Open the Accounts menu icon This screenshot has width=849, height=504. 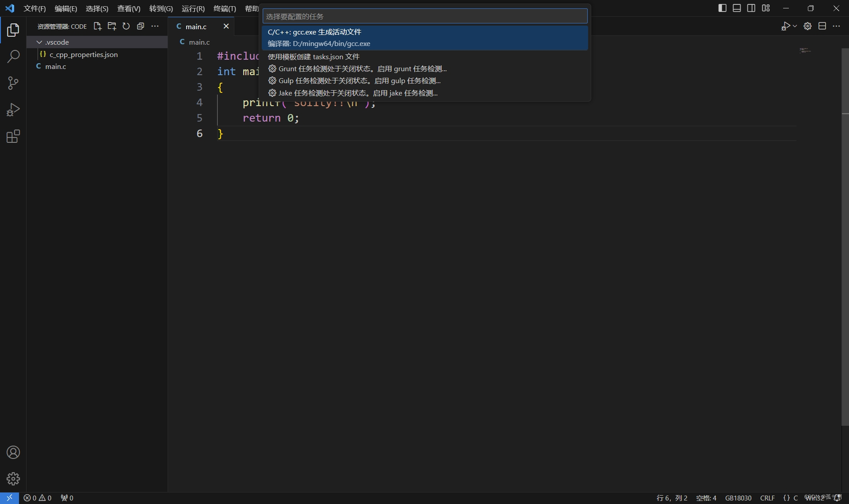pyautogui.click(x=13, y=452)
